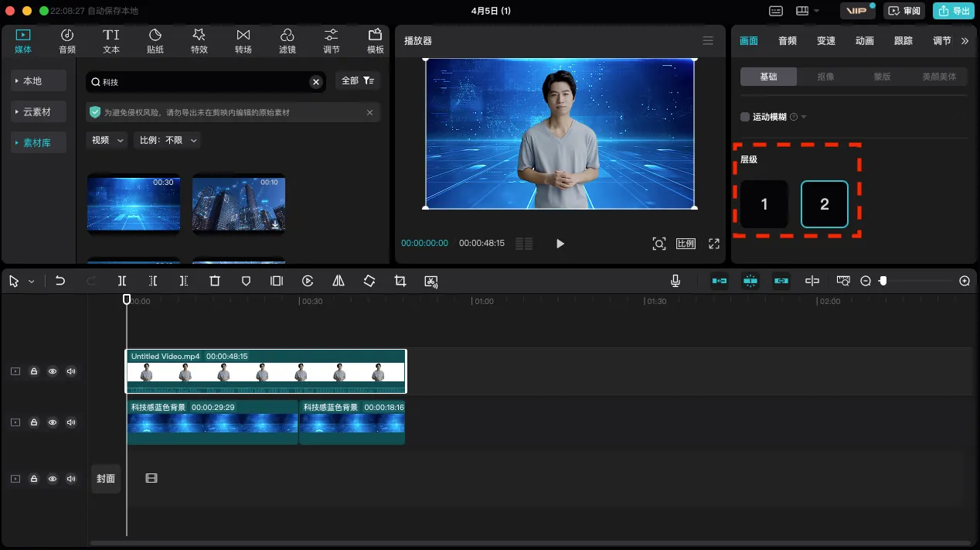Image resolution: width=980 pixels, height=550 pixels.
Task: Click the VIP button
Action: pos(858,11)
